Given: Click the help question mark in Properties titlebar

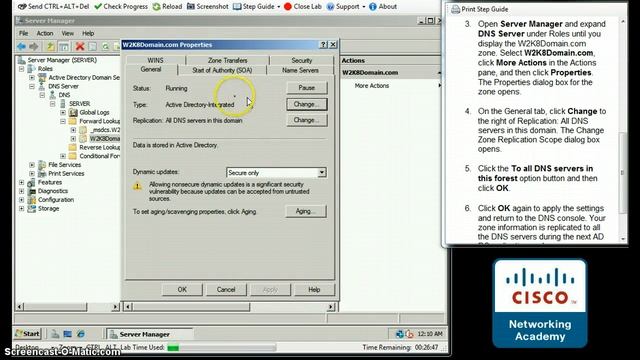Looking at the screenshot, I should pos(323,44).
